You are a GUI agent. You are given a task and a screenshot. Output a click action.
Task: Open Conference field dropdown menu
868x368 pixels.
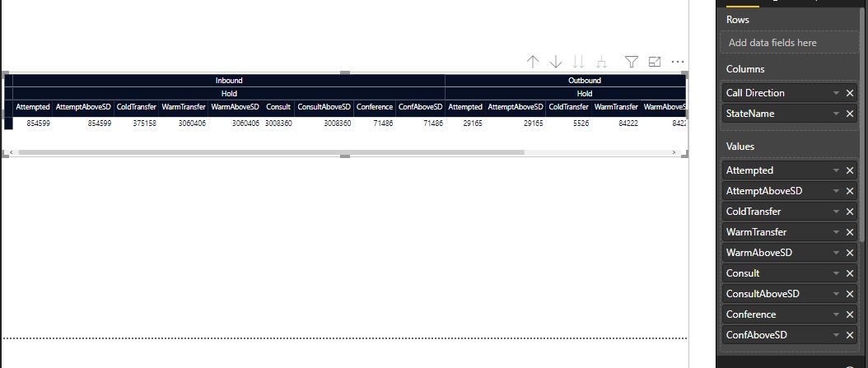click(x=837, y=314)
